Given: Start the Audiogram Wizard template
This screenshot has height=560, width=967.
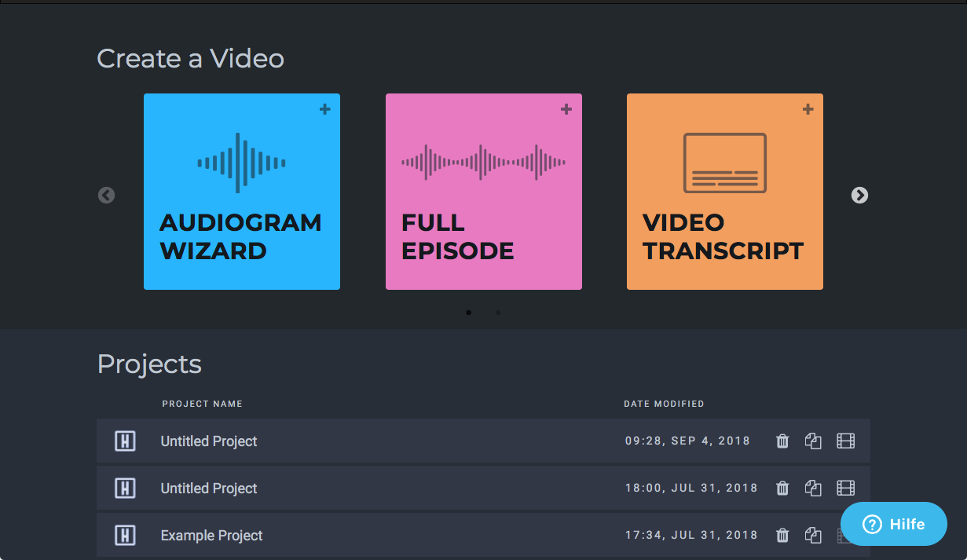Looking at the screenshot, I should (x=241, y=192).
